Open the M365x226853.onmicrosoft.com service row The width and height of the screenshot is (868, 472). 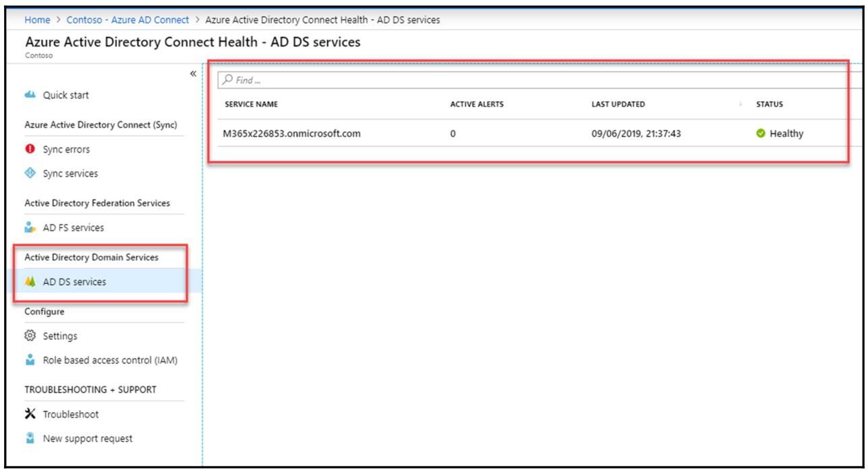tap(291, 134)
